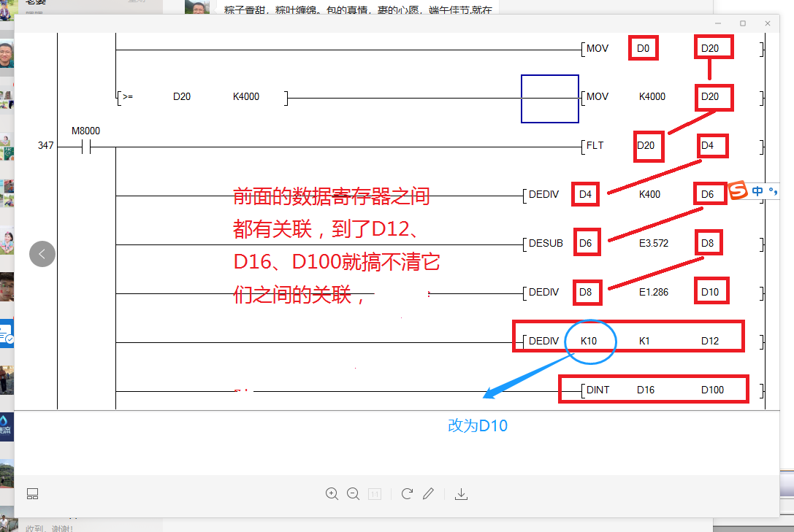Go to previous image with left arrow
794x532 pixels.
tap(42, 254)
